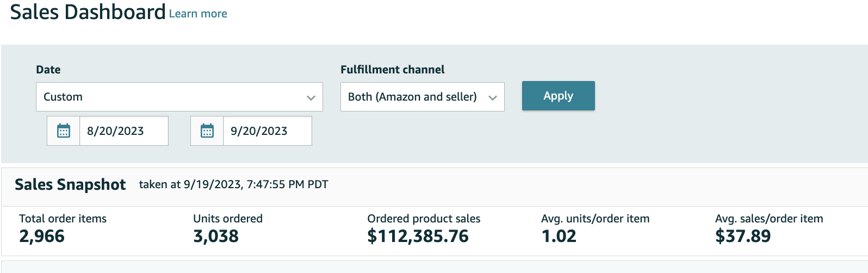
Task: Click the Units ordered value 3,038
Action: [216, 237]
